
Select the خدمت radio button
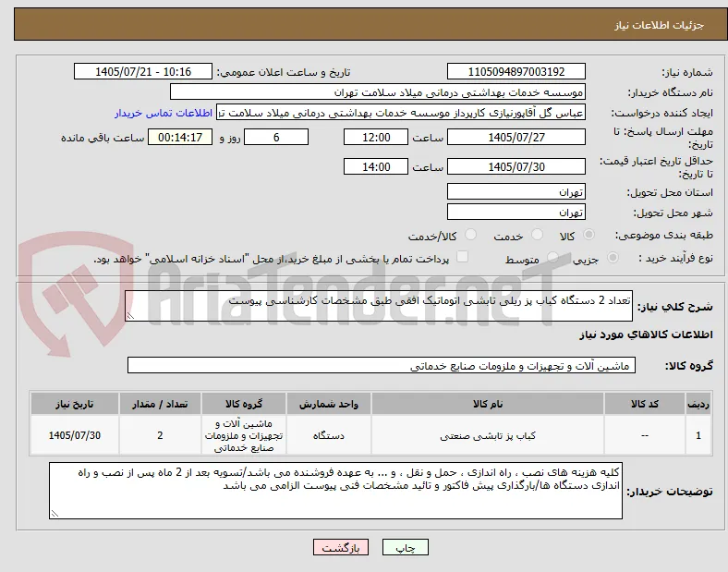click(537, 235)
